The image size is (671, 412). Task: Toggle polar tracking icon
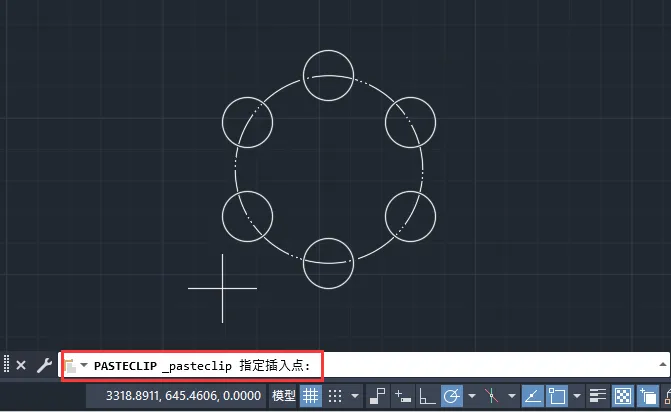click(x=452, y=396)
